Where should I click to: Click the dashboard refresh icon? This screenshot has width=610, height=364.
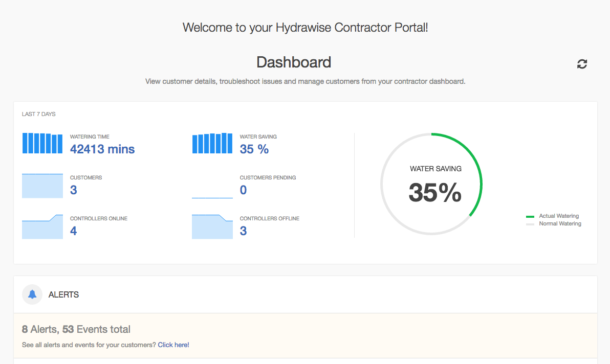pos(582,64)
